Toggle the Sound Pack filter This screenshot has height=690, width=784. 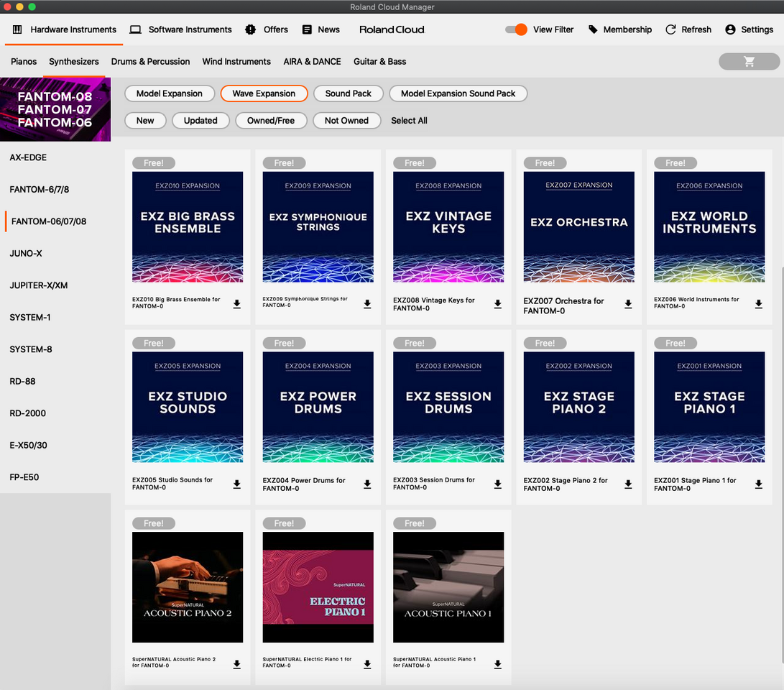pos(349,93)
